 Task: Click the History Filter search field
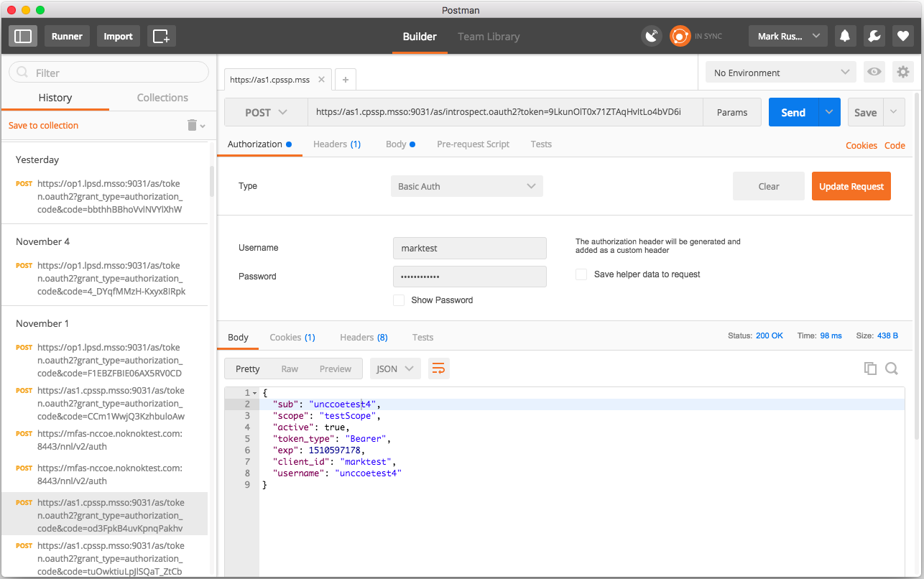click(x=108, y=73)
